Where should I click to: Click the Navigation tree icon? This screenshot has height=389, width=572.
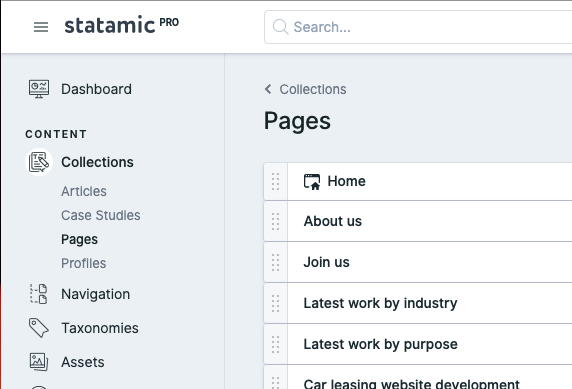point(39,294)
